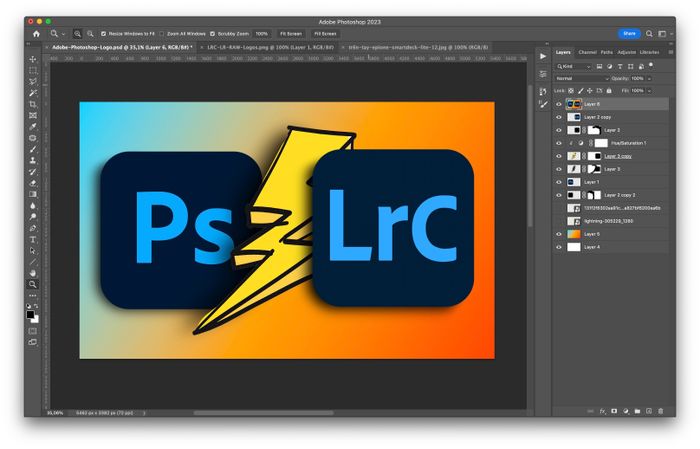Toggle Hue/Saturation 1 layer visibility
The width and height of the screenshot is (700, 449).
click(559, 143)
